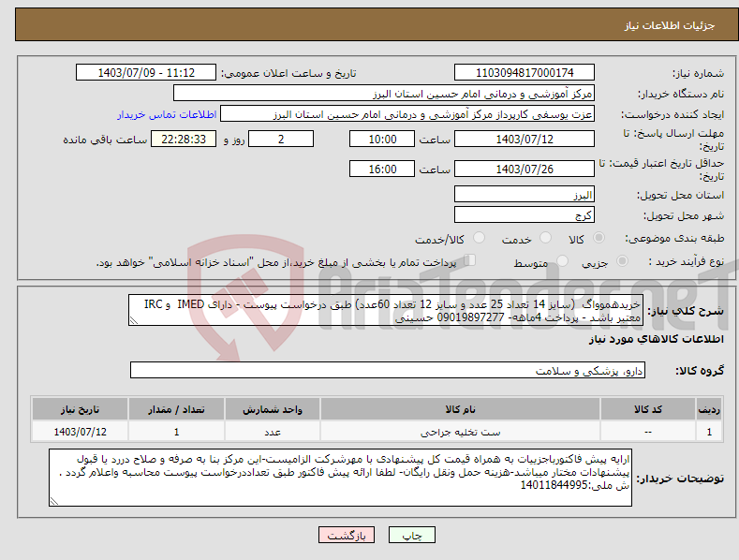Screen dimensions: 739x560
Task: Select the کالا/خدمت radio button
Action: pos(479,238)
